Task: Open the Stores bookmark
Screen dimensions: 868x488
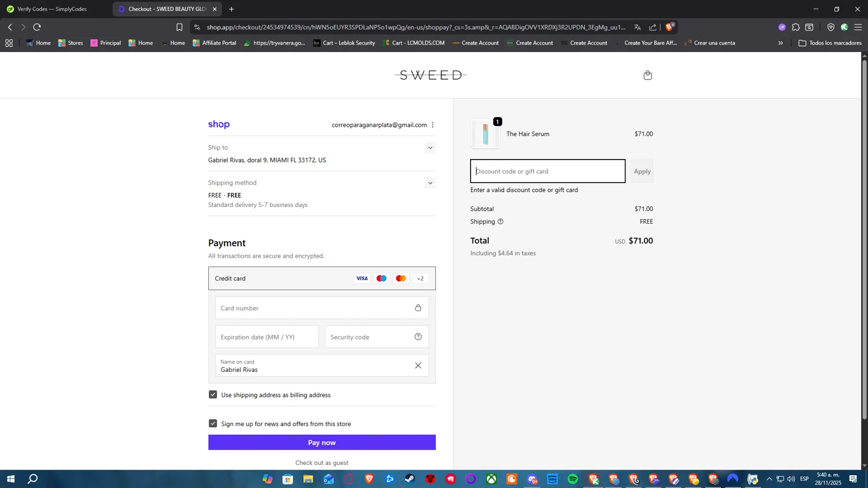Action: tap(71, 43)
